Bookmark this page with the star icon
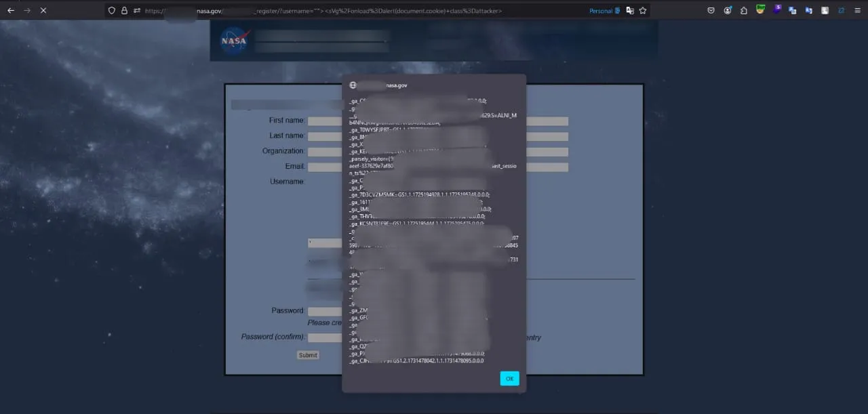 642,11
